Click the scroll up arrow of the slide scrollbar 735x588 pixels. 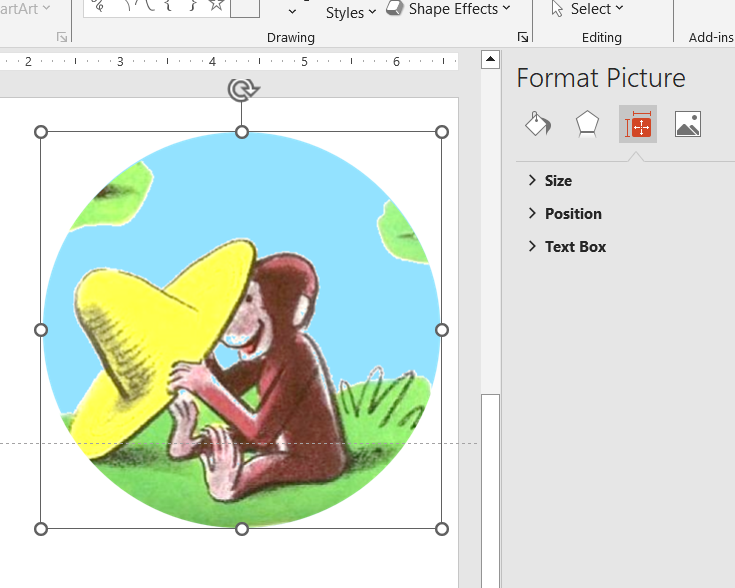490,59
